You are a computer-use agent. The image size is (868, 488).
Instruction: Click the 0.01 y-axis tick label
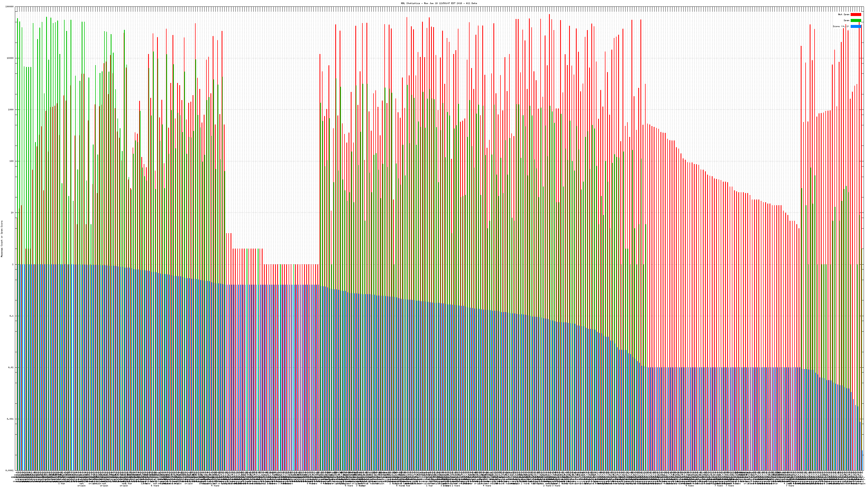coord(11,367)
